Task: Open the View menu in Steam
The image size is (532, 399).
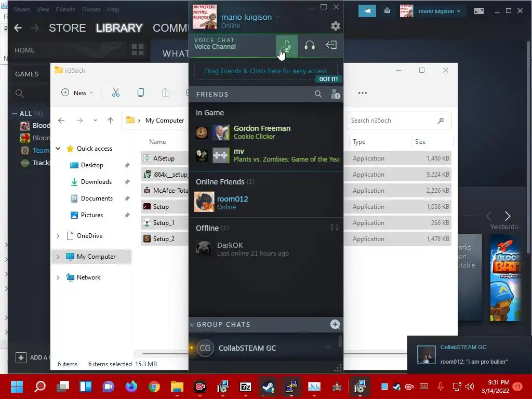Action: click(43, 9)
